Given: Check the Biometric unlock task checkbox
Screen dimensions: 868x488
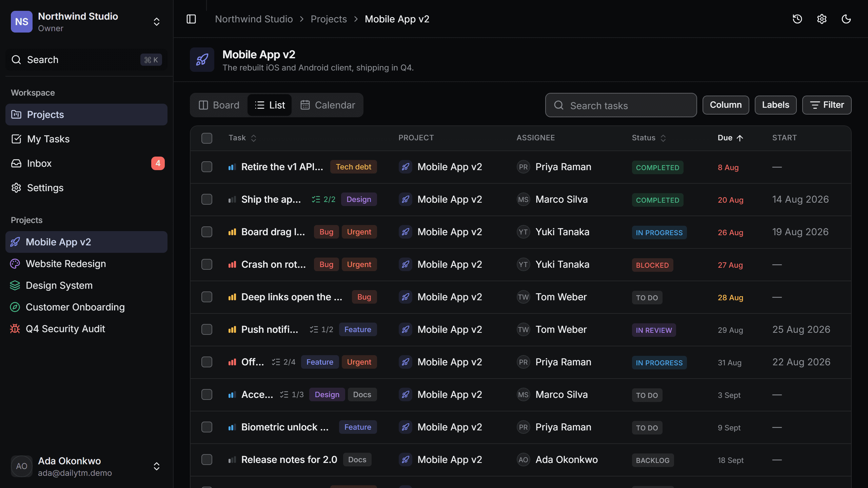Looking at the screenshot, I should tap(207, 427).
